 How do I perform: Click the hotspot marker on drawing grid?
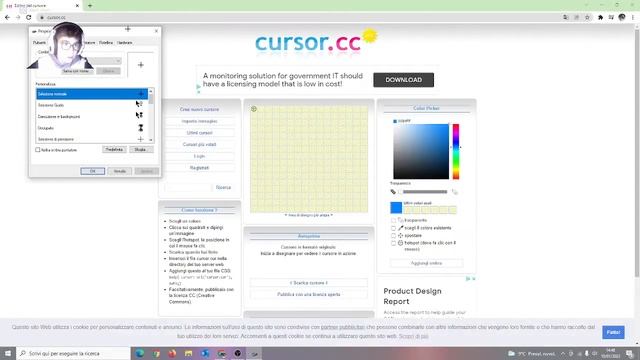point(254,109)
